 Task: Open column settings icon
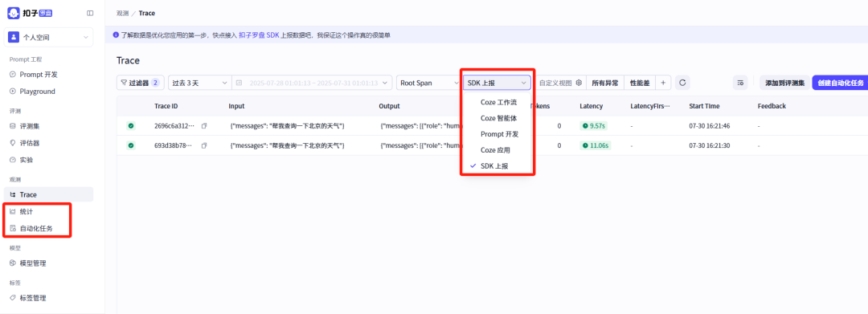tap(740, 83)
